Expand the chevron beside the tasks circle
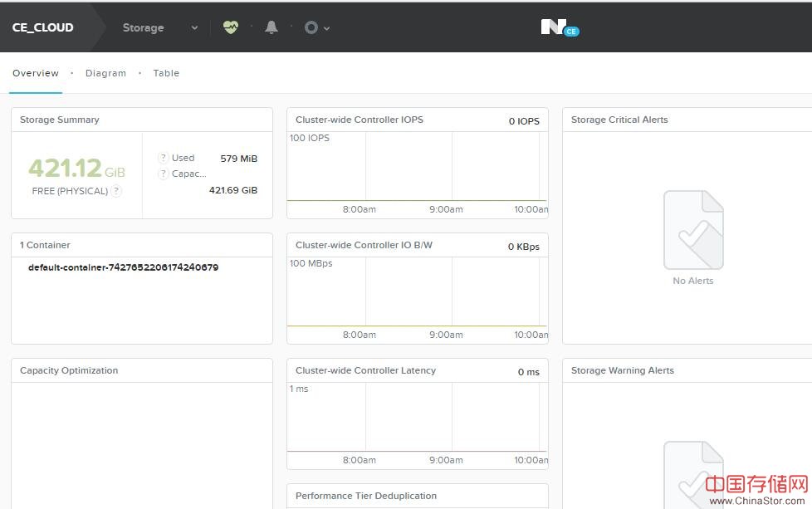This screenshot has height=509, width=812. (x=327, y=28)
